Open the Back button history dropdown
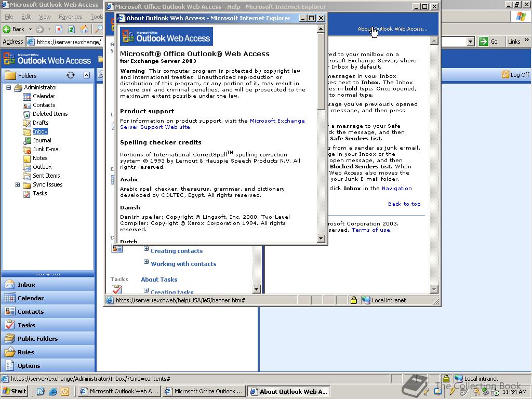Screen dimensions: 532x399 click(x=30, y=29)
